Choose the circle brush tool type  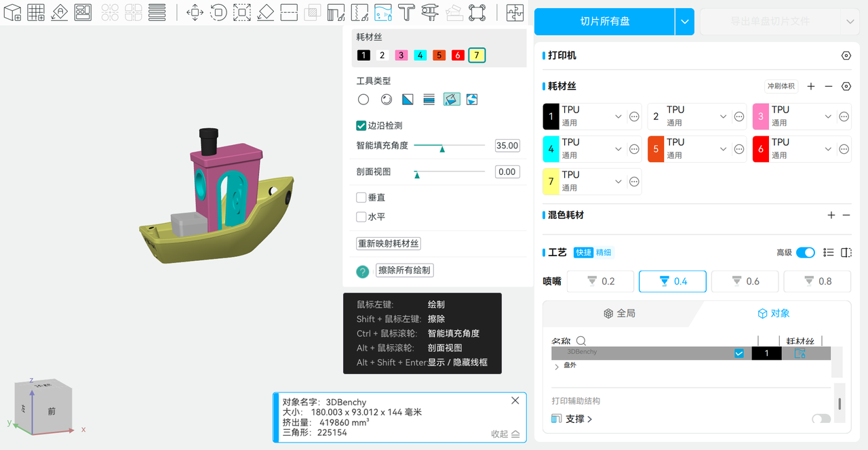pyautogui.click(x=363, y=100)
